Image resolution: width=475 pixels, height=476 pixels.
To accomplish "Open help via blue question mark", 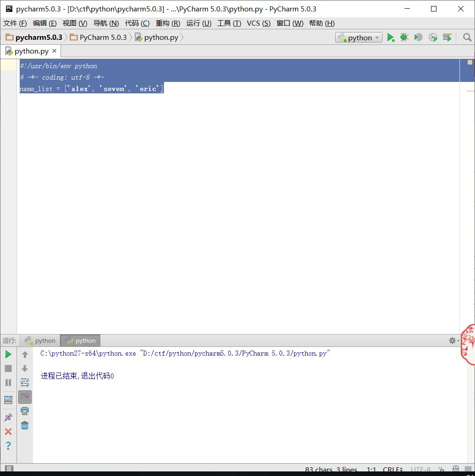I will coord(8,446).
